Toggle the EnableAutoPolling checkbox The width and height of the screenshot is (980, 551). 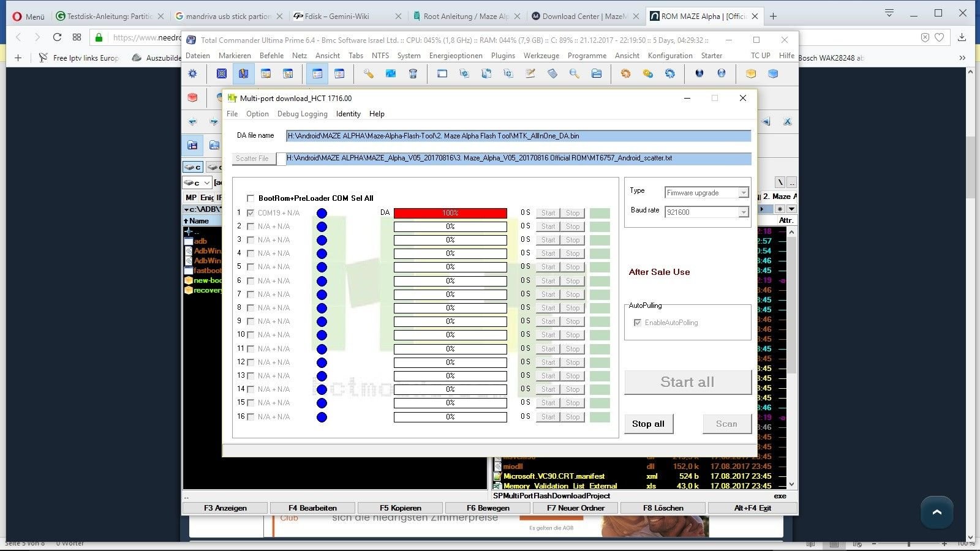tap(638, 323)
